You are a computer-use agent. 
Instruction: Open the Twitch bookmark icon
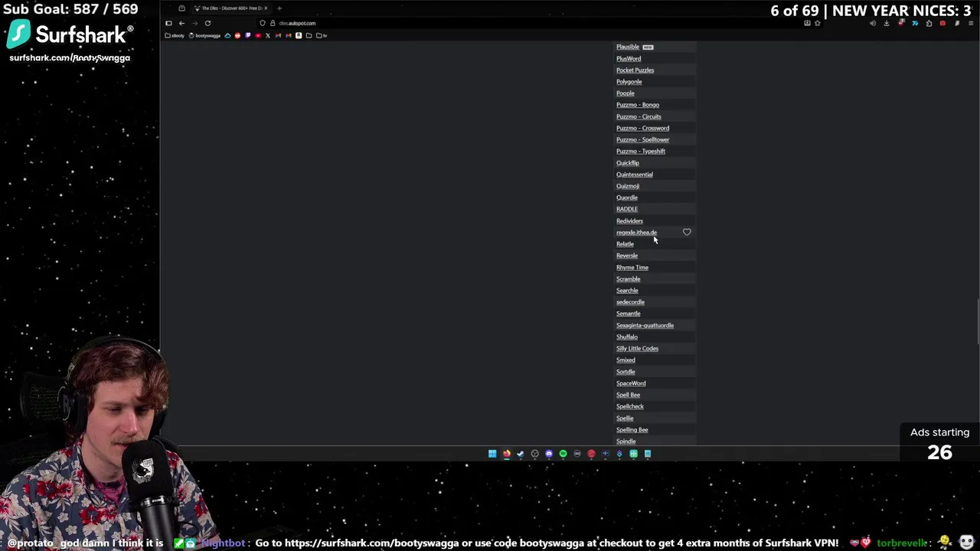click(247, 35)
